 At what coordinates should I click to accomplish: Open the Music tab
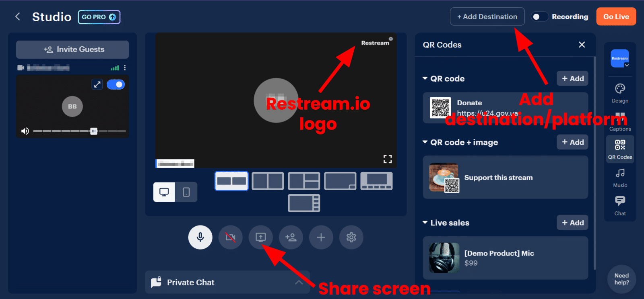620,178
